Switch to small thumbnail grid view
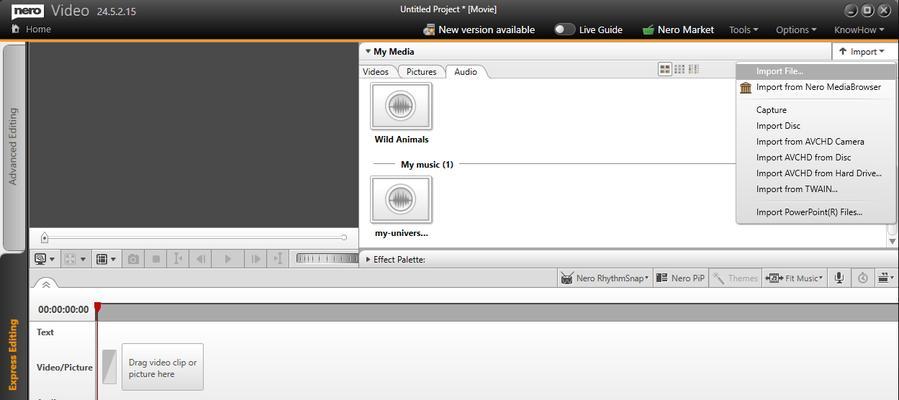This screenshot has width=899, height=400. (679, 69)
